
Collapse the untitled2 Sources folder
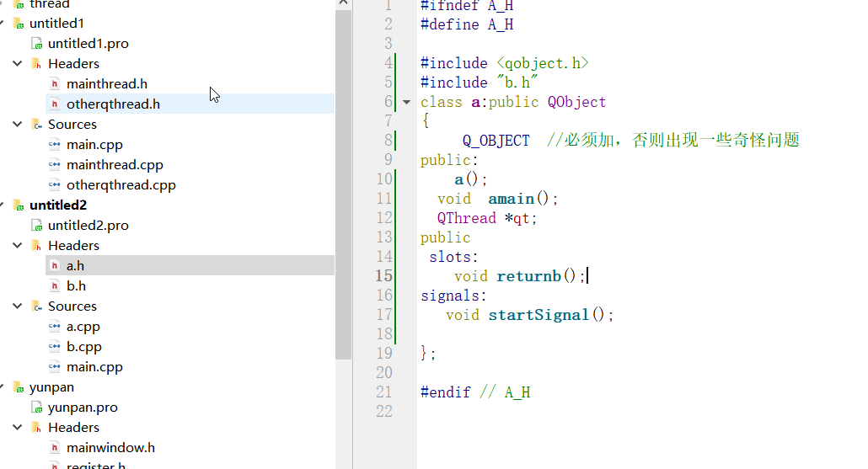click(17, 306)
